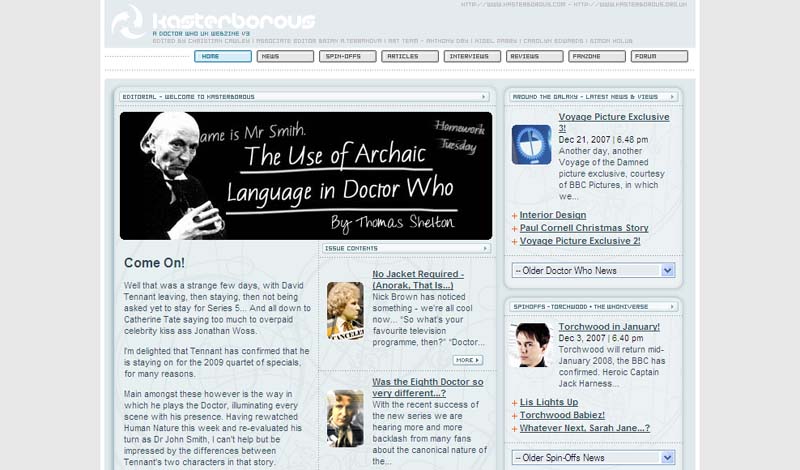Open Voyage Picture Exclusive 2 link
800x470 pixels.
pos(580,241)
